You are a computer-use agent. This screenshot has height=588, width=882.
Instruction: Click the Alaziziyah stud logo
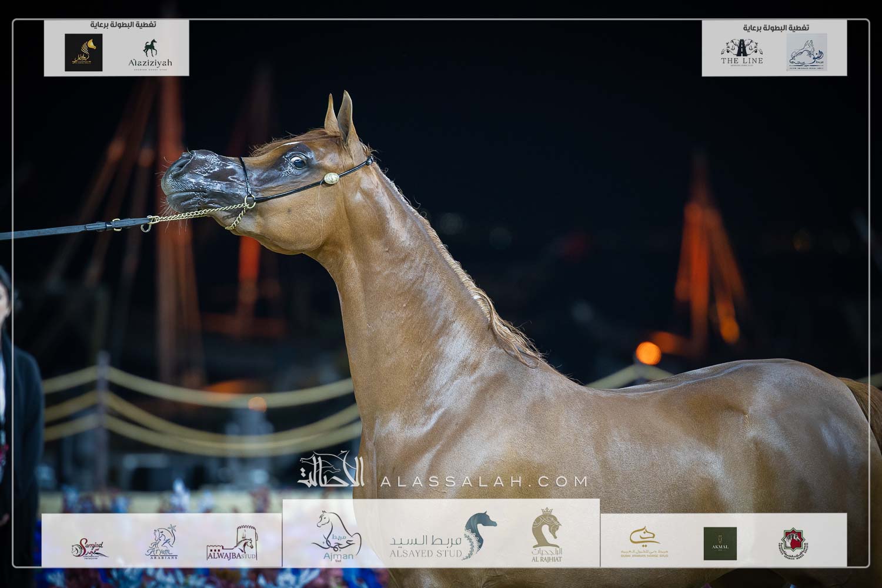[150, 54]
